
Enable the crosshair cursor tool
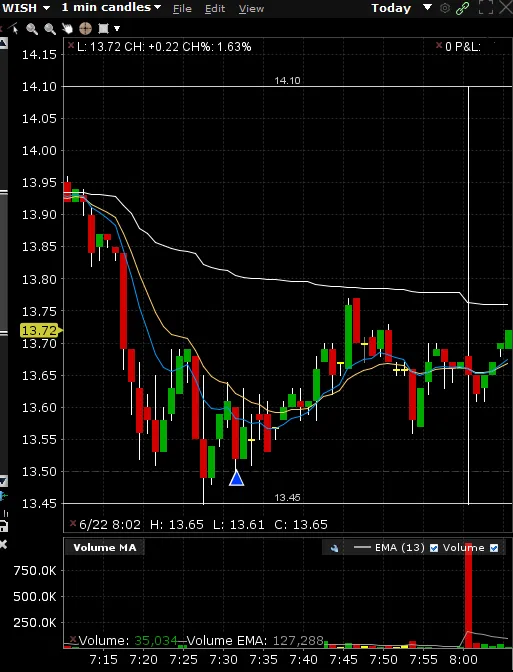pyautogui.click(x=85, y=29)
